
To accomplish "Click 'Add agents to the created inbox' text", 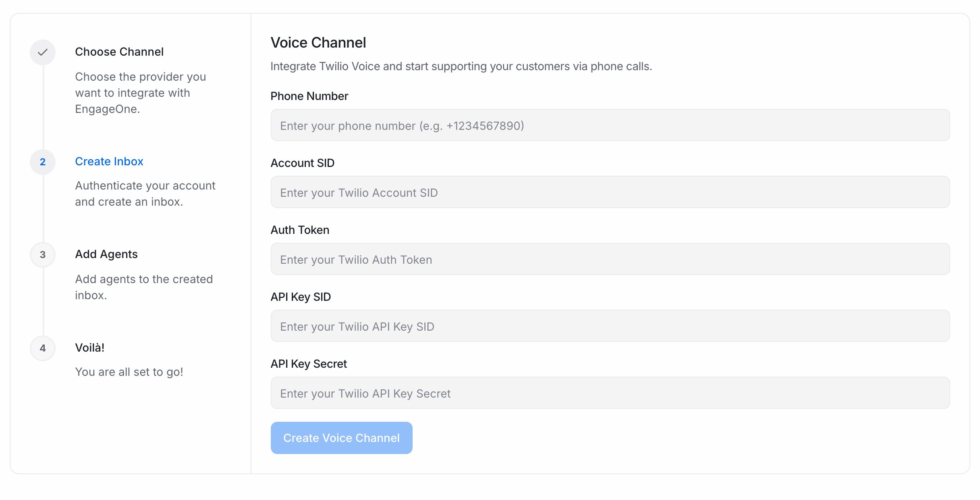I will pos(144,287).
